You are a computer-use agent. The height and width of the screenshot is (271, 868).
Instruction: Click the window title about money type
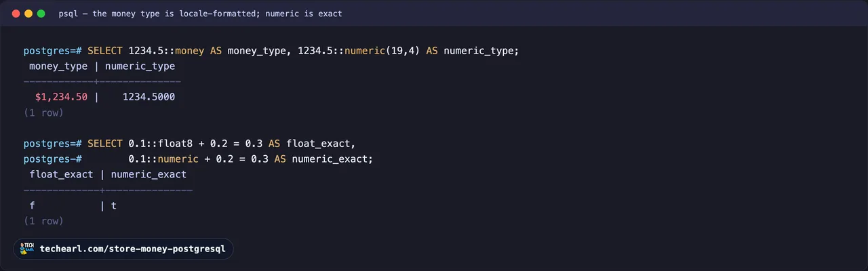[x=201, y=14]
